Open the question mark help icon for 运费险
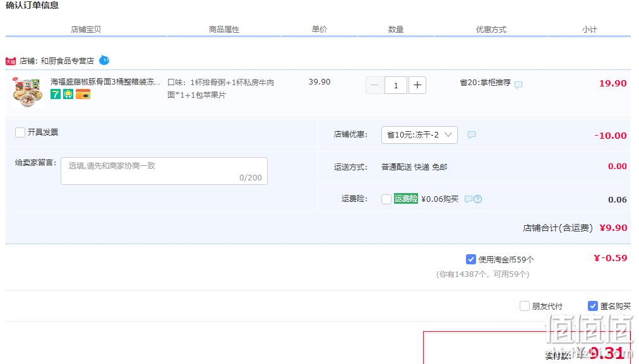639x364 pixels. point(477,199)
